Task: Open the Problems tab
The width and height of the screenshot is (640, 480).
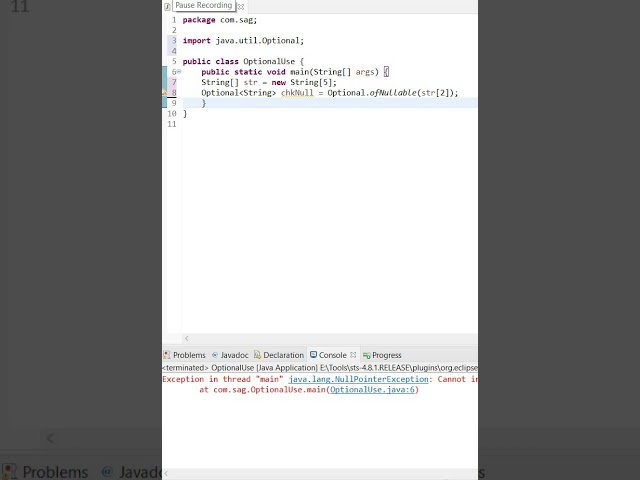Action: pyautogui.click(x=184, y=355)
